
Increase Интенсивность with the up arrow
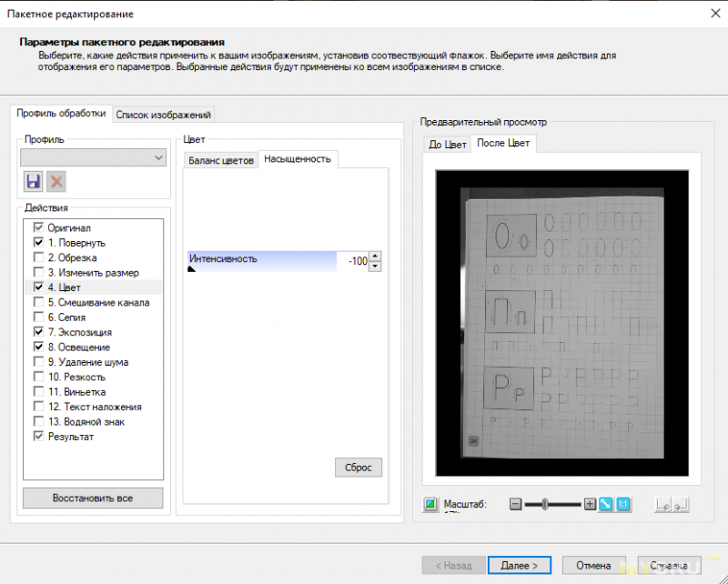click(x=375, y=256)
